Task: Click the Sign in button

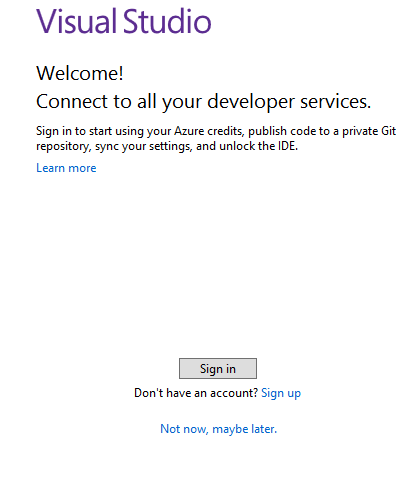Action: tap(218, 368)
